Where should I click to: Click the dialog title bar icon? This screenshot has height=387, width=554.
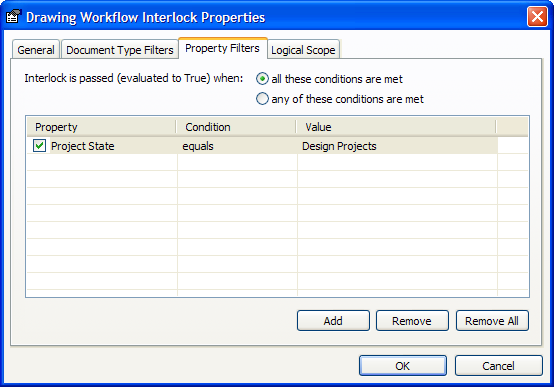[14, 17]
